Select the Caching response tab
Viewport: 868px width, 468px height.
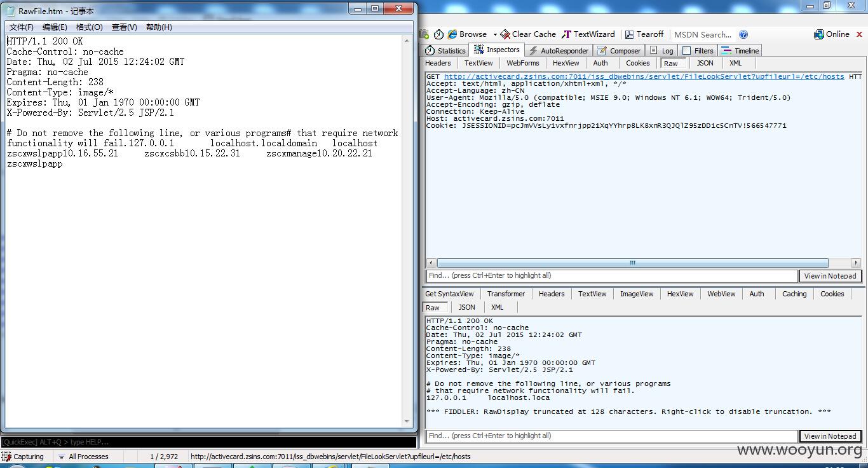[794, 294]
